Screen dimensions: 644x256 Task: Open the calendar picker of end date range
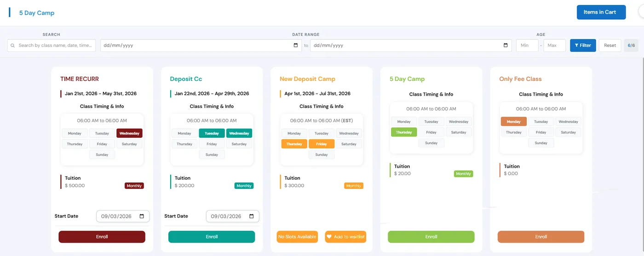[x=506, y=46]
